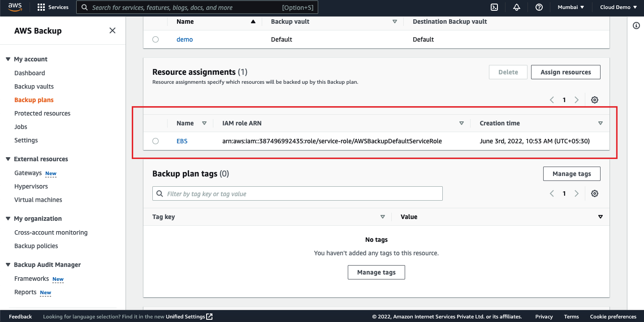Open the notifications bell
Viewport: 644px width, 322px height.
pos(517,7)
